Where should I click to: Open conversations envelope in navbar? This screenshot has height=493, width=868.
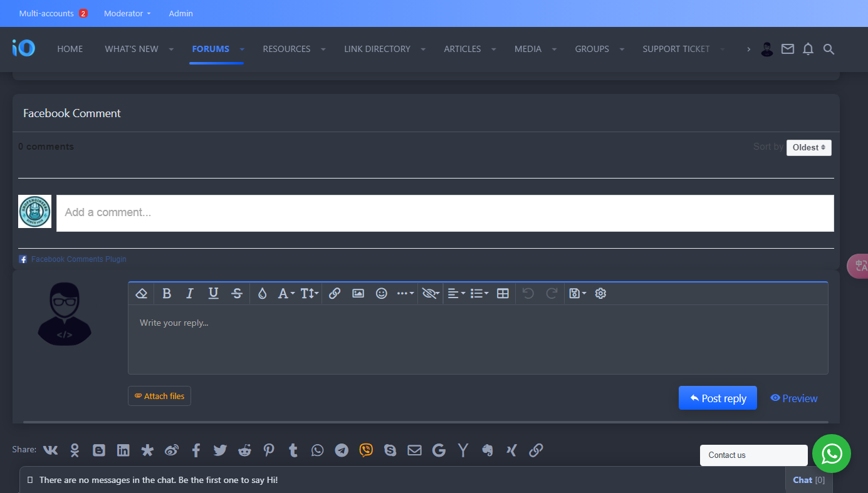click(788, 49)
